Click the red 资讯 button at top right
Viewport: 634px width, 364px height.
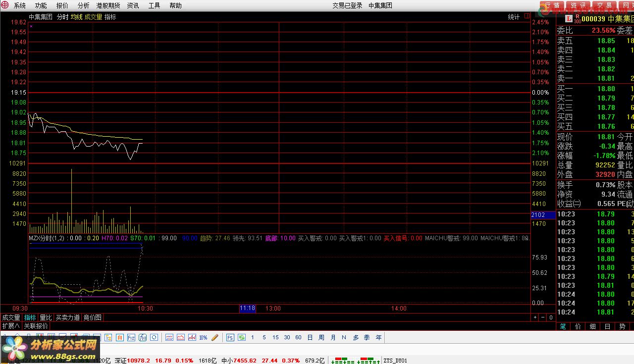click(578, 5)
